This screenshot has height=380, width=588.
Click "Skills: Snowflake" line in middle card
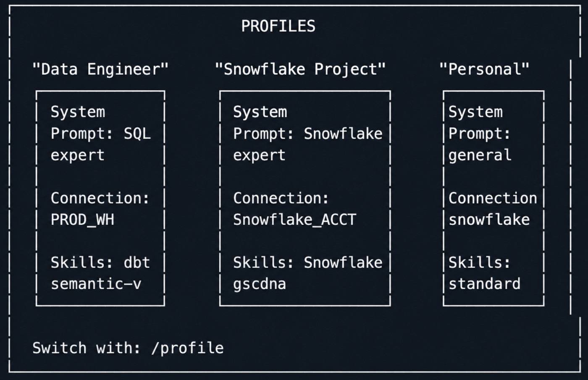click(x=308, y=263)
